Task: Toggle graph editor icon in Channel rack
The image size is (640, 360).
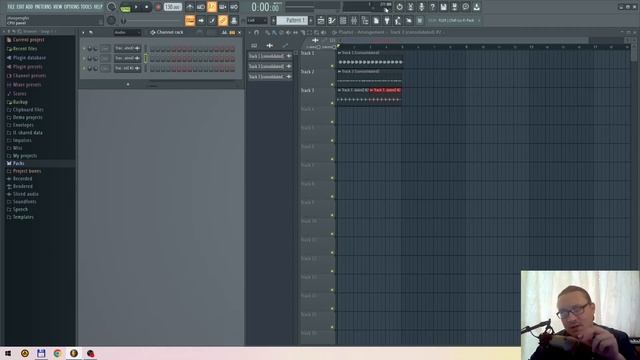Action: pos(224,32)
